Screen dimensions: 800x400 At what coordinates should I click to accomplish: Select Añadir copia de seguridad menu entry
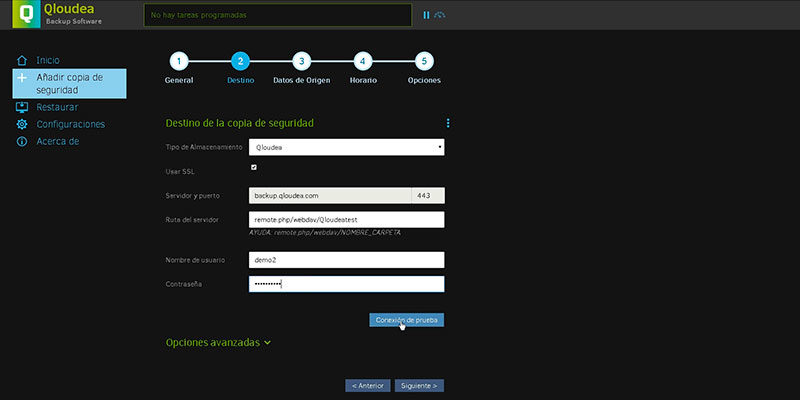tap(69, 84)
